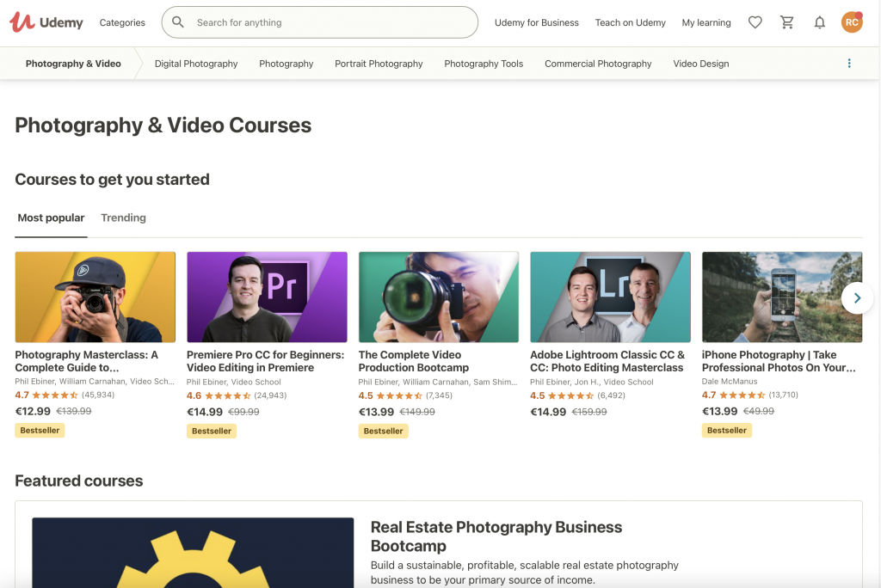Viewport: 881px width, 588px height.
Task: Click the Featured courses heading
Action: pos(79,481)
